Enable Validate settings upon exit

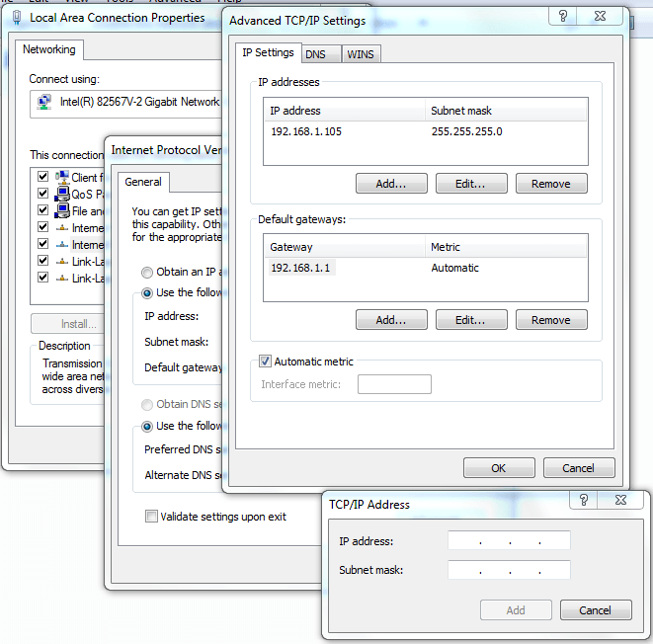(x=151, y=517)
